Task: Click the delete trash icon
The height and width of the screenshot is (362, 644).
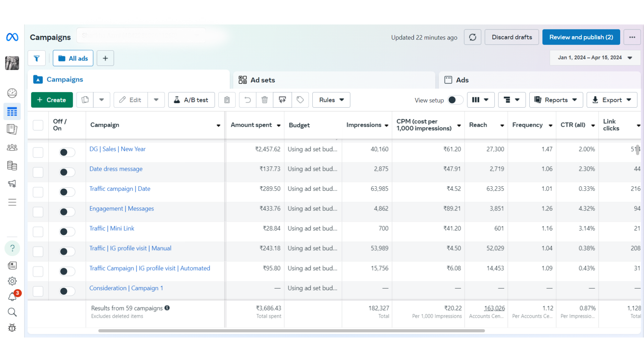Action: coord(265,100)
